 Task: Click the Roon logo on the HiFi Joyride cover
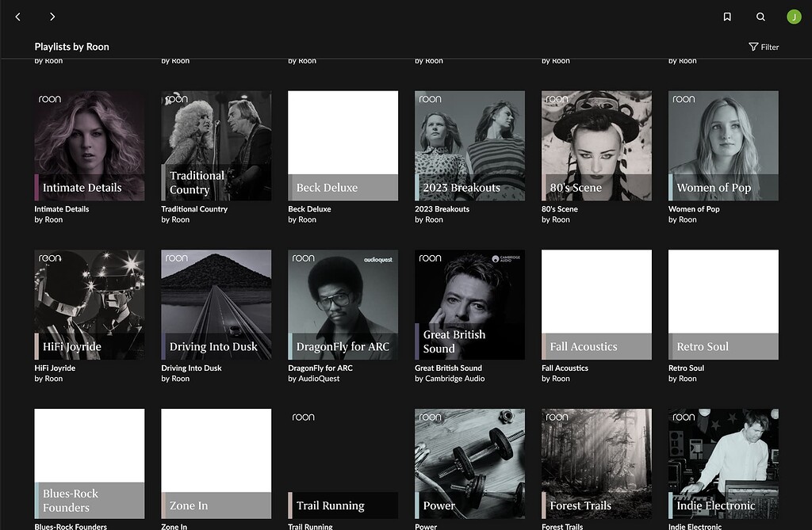coord(48,257)
